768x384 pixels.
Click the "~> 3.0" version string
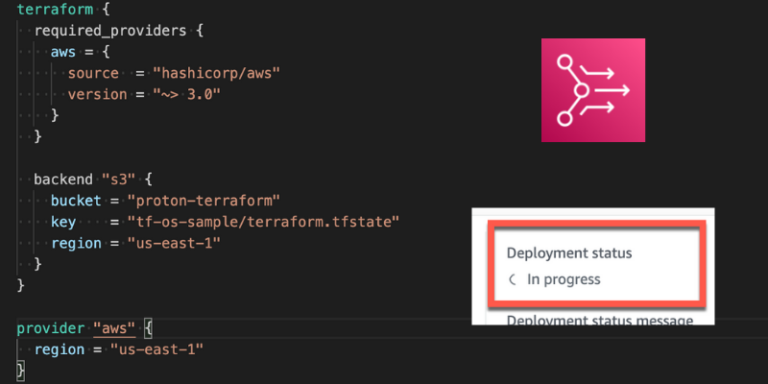pyautogui.click(x=187, y=95)
